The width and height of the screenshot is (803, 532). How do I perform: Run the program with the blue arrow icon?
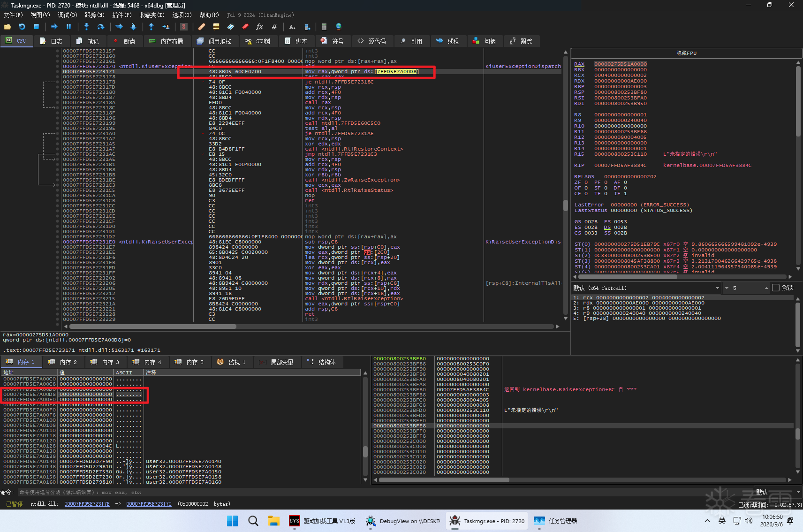coord(54,27)
